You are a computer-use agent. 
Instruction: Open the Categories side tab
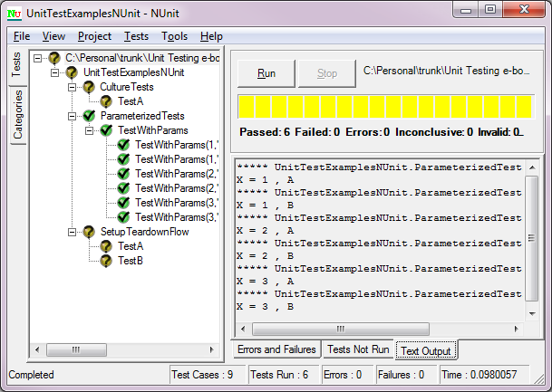(18, 115)
